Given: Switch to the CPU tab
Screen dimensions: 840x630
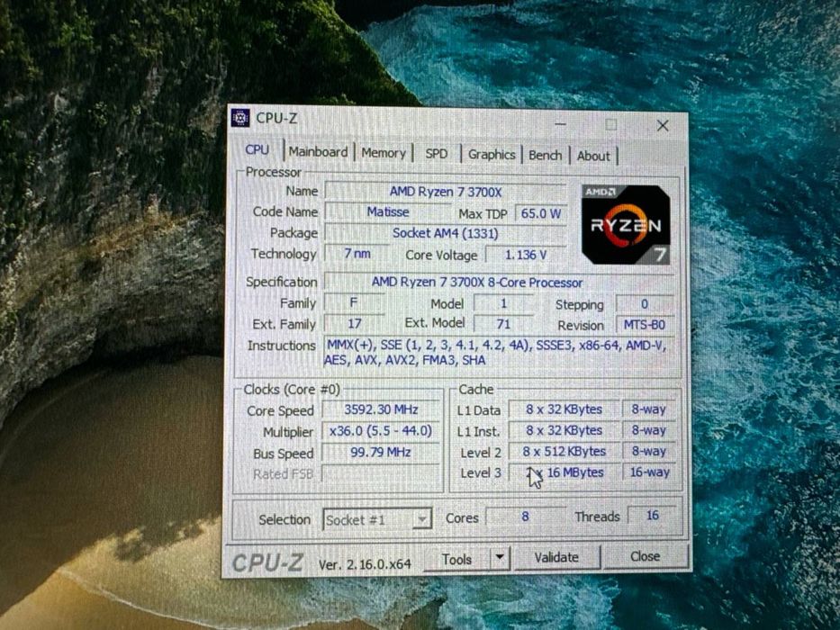Looking at the screenshot, I should tap(257, 150).
